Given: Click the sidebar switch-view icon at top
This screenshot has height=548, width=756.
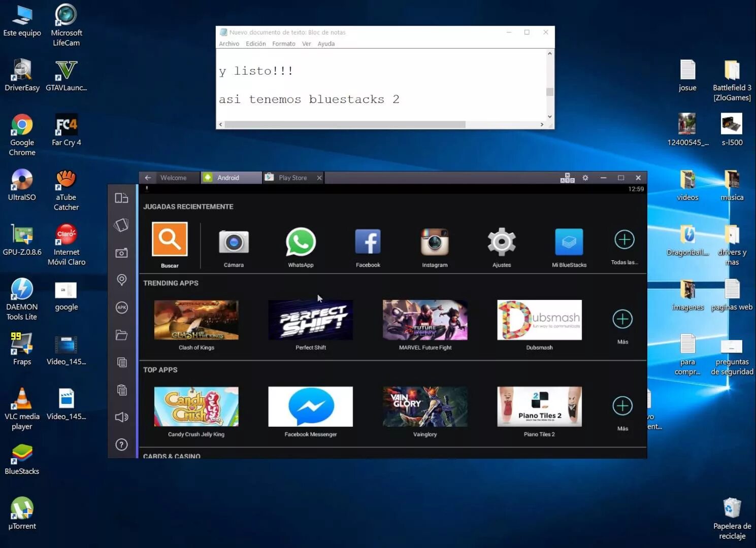Looking at the screenshot, I should point(121,198).
